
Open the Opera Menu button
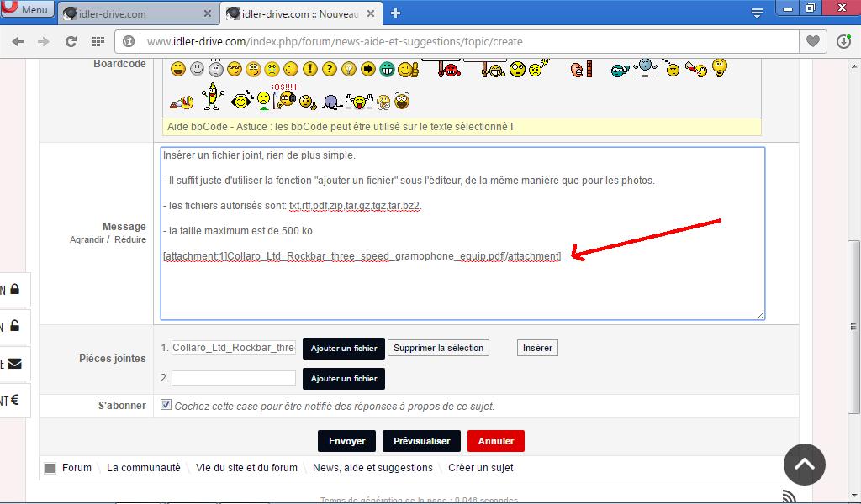point(27,10)
